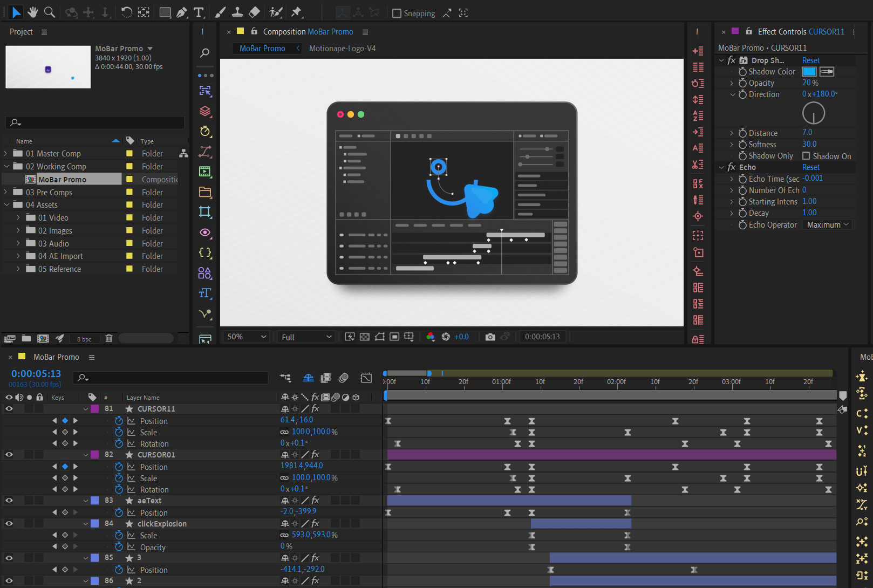This screenshot has height=588, width=873.
Task: Open the channel RGB color icon
Action: [x=430, y=337]
